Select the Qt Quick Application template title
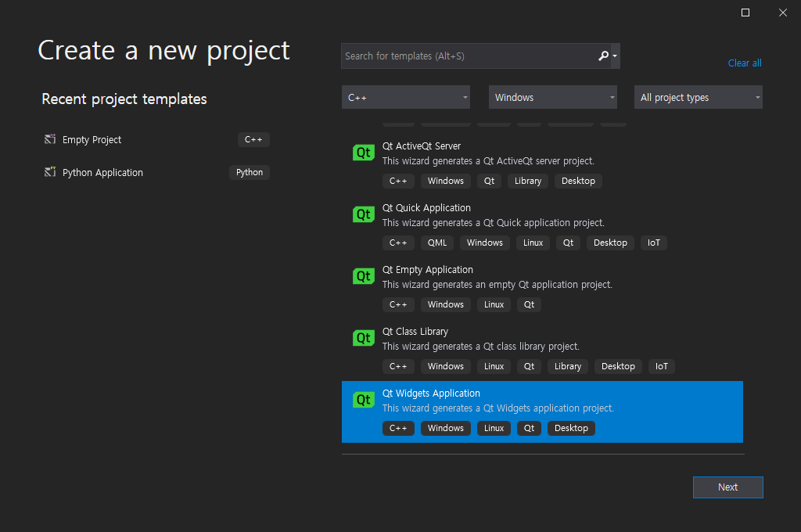 pos(426,208)
